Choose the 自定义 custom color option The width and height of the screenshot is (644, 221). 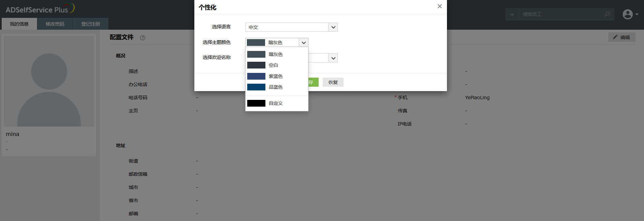[x=276, y=103]
